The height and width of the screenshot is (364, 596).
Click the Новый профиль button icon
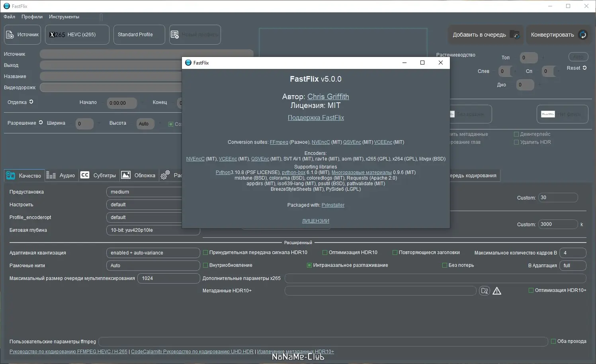click(175, 35)
